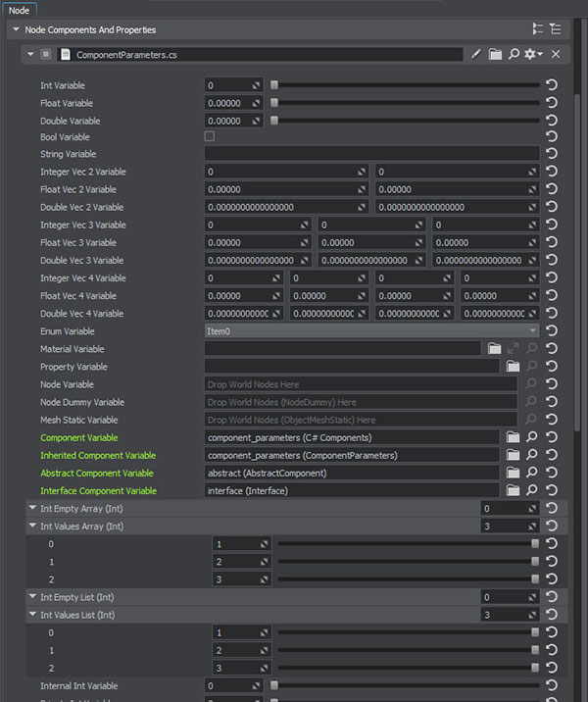The height and width of the screenshot is (702, 588).
Task: Collapse the Int Values List (Int) group
Action: click(32, 614)
